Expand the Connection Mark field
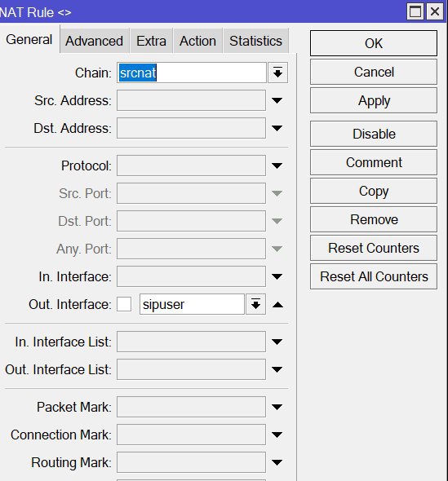448x481 pixels. tap(277, 435)
